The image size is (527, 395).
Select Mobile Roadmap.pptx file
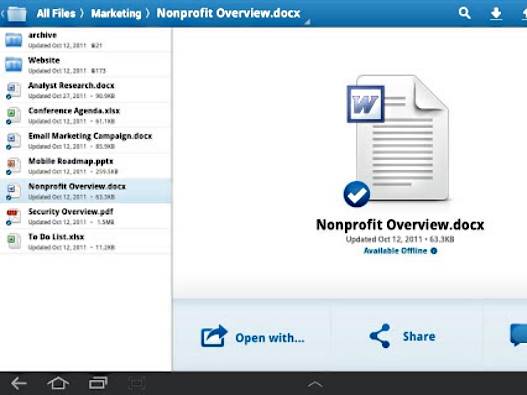(x=86, y=166)
